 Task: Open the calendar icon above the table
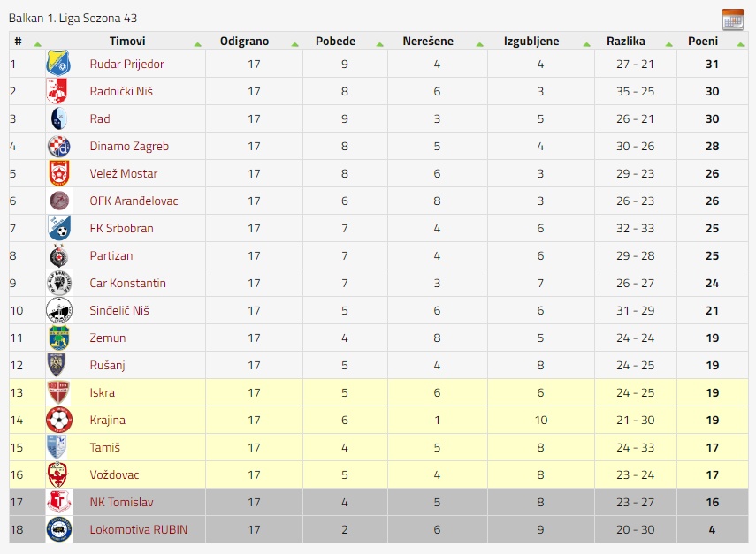(733, 19)
